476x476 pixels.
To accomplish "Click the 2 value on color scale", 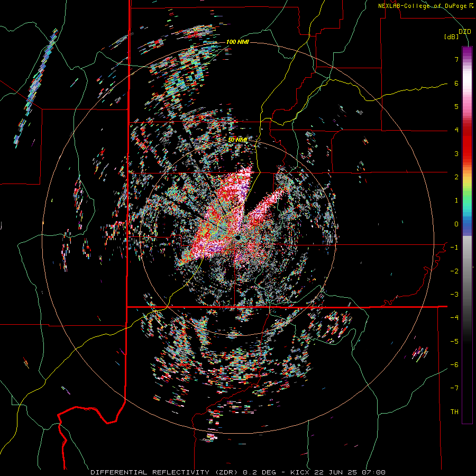I will [456, 177].
